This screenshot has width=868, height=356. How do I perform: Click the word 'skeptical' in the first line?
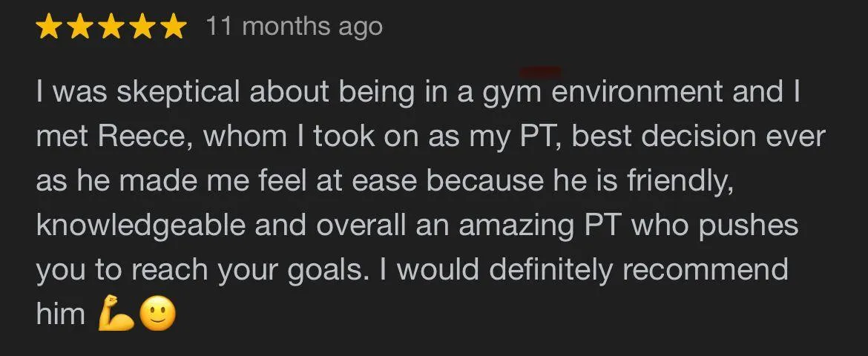tap(179, 93)
